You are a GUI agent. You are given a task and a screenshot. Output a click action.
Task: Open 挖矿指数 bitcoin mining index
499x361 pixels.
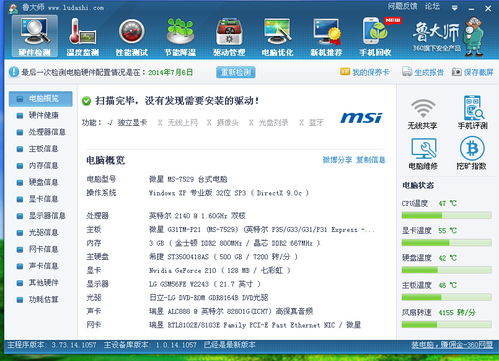coord(472,154)
